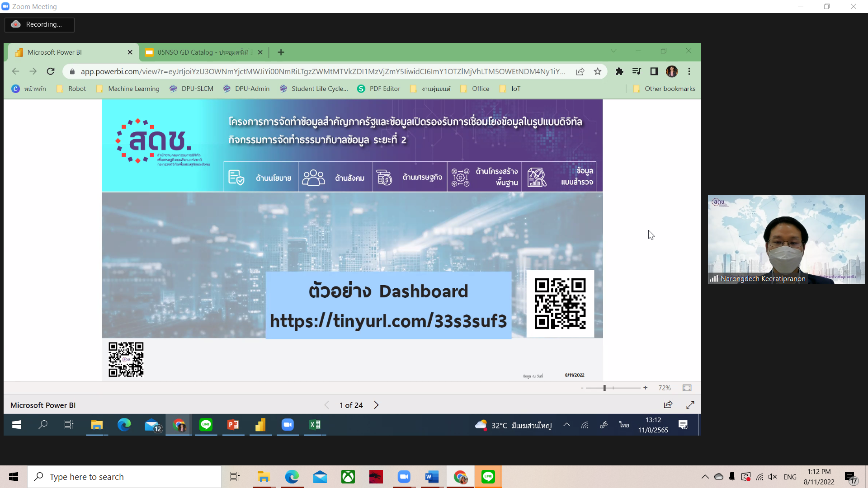
Task: Click the zoom level slider
Action: 604,388
